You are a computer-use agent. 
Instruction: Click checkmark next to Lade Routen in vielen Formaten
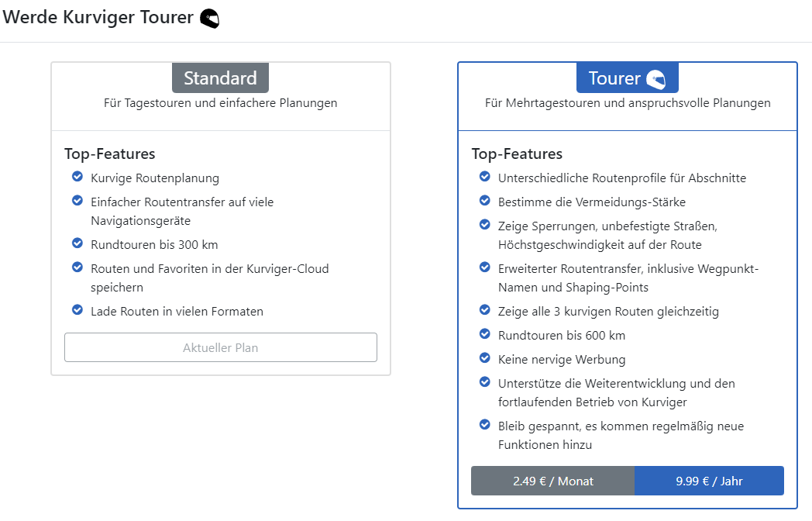point(77,311)
